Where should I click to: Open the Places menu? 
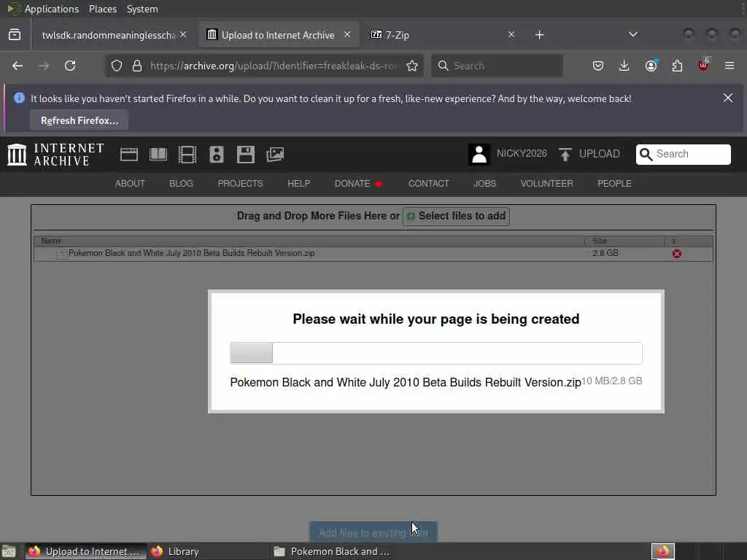coord(103,9)
